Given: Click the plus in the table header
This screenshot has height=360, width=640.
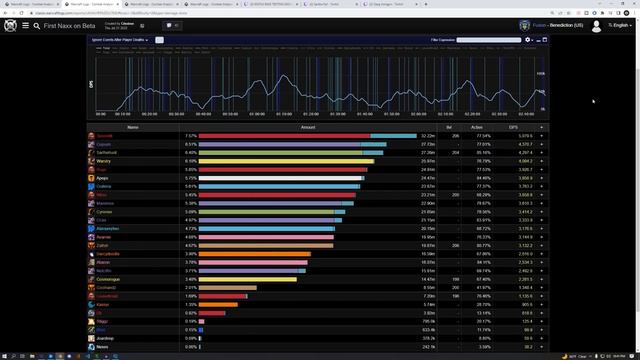Looking at the screenshot, I should 542,127.
